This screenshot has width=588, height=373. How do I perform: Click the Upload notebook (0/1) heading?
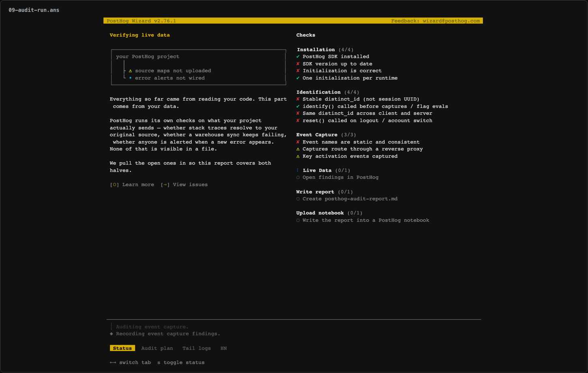click(x=329, y=213)
